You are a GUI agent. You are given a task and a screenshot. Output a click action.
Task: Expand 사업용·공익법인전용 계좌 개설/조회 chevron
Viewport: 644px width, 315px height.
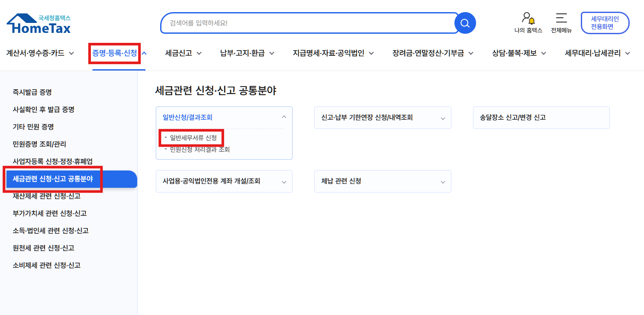click(284, 182)
